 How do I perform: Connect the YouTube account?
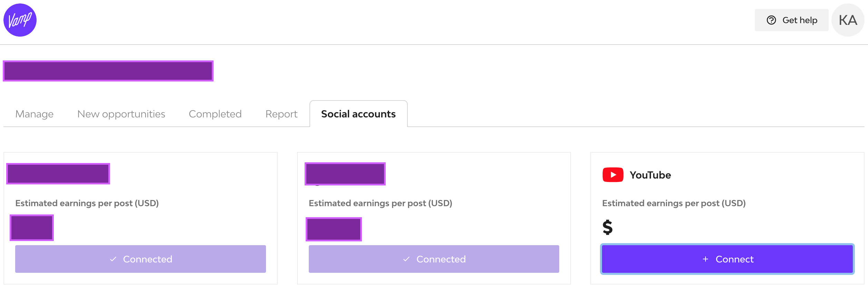pos(727,259)
